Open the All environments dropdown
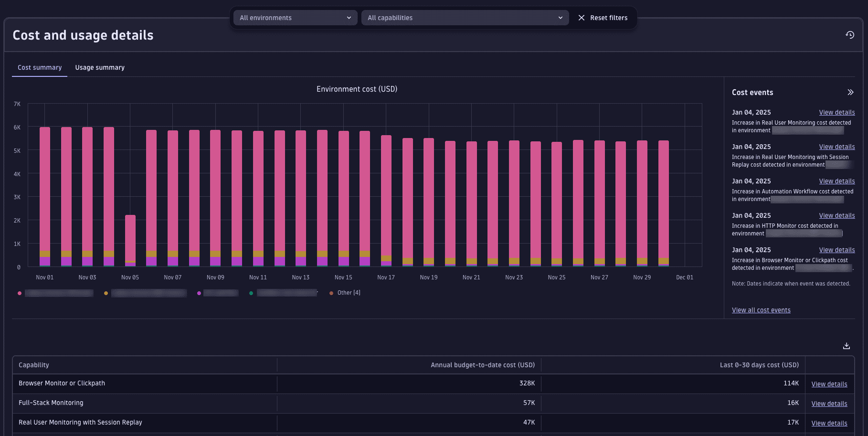The image size is (868, 436). (x=295, y=18)
